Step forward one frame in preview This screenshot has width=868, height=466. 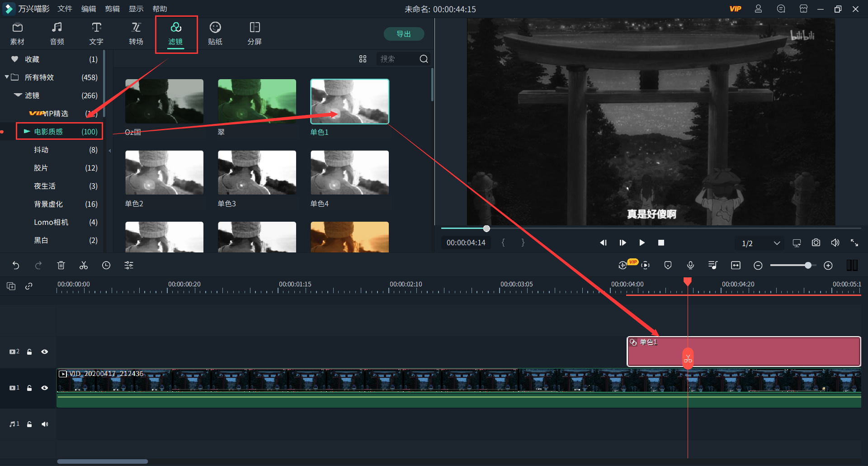point(623,243)
